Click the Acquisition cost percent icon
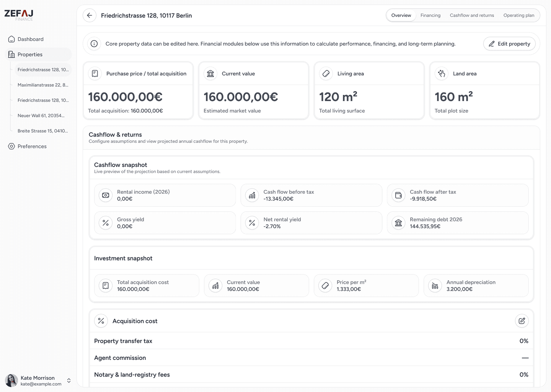 [101, 321]
